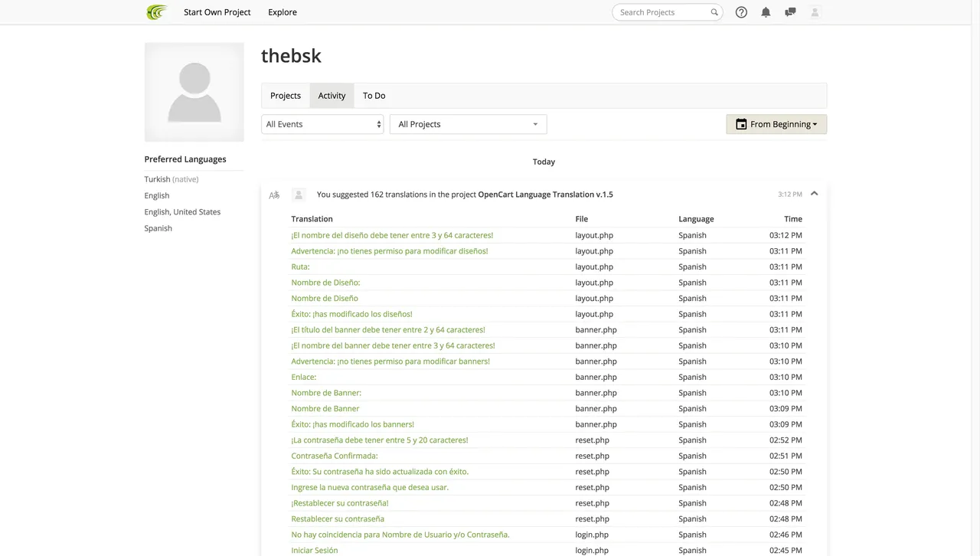Open the All Events dropdown
Screen dimensions: 980x556
coord(322,124)
